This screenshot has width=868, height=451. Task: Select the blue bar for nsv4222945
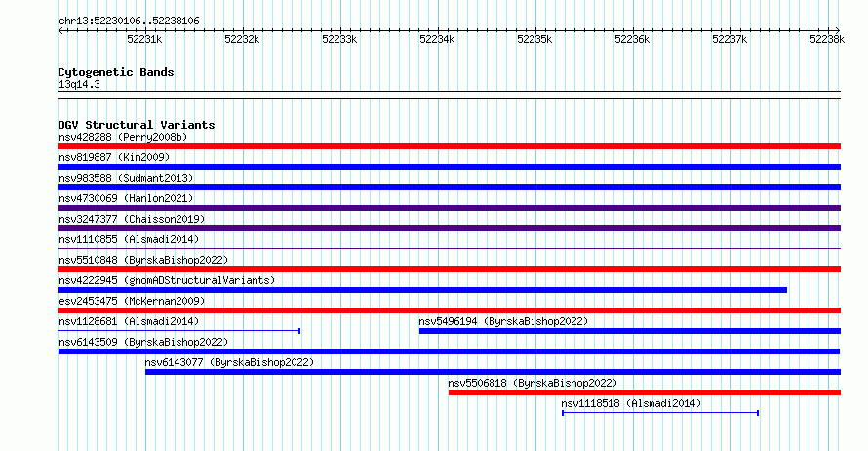pyautogui.click(x=422, y=290)
